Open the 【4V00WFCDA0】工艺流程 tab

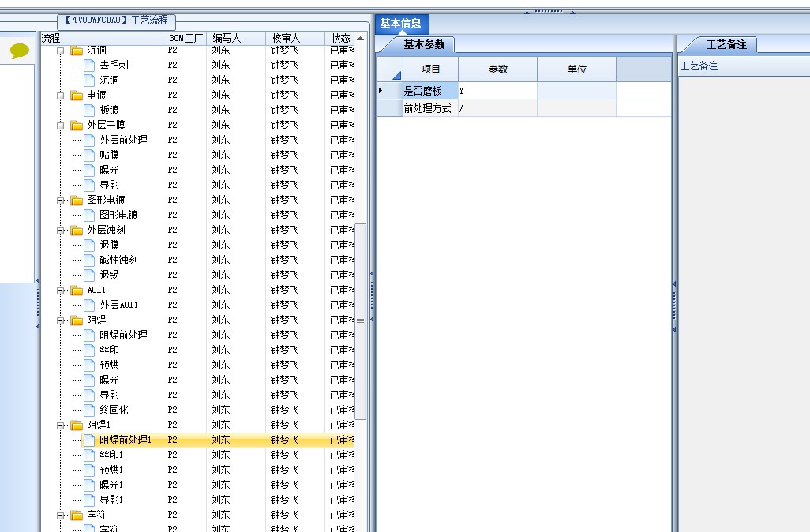[x=117, y=21]
